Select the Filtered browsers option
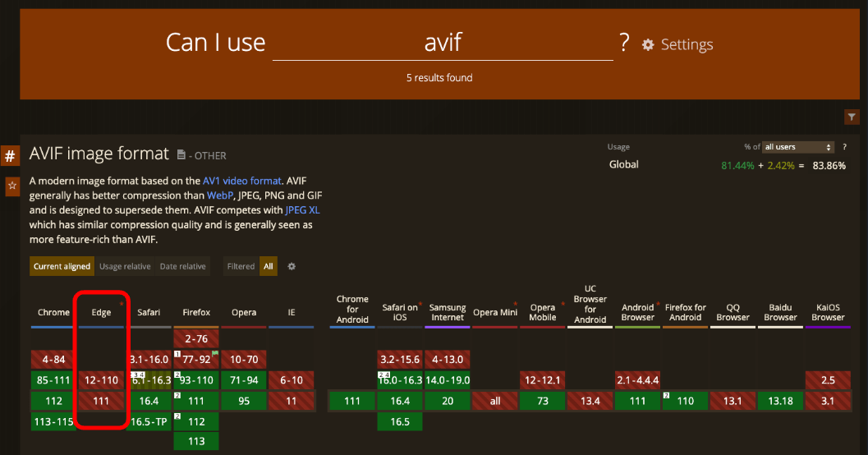Viewport: 868px width, 455px height. [x=241, y=266]
